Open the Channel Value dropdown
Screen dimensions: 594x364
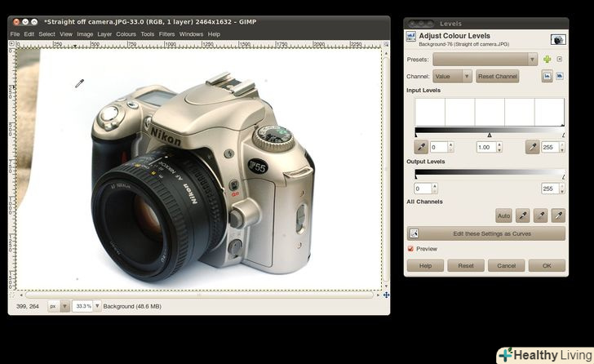[452, 76]
